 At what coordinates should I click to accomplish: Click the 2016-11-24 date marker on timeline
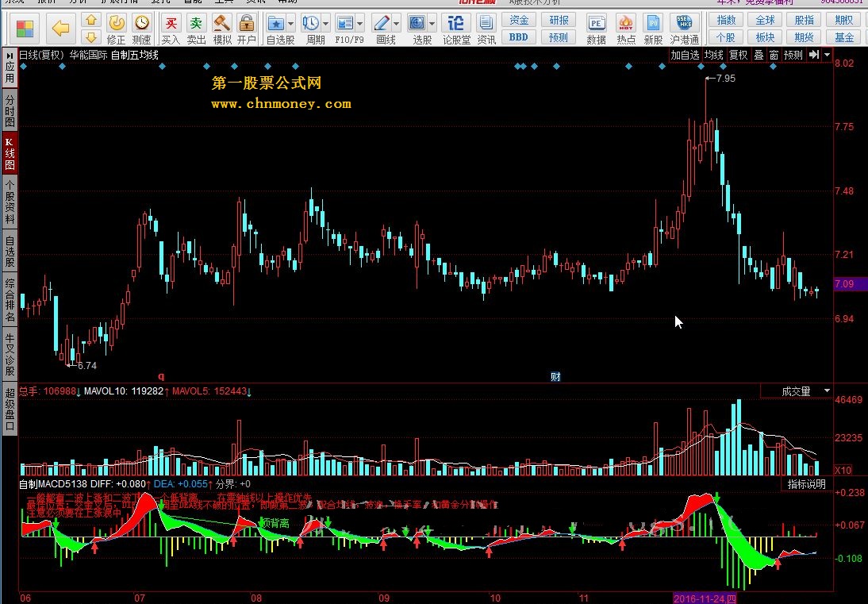tap(705, 598)
